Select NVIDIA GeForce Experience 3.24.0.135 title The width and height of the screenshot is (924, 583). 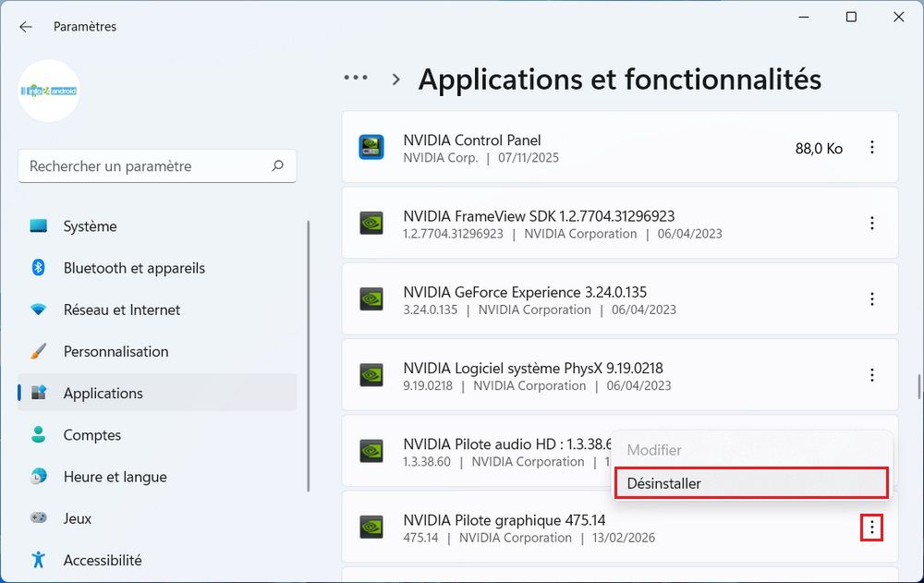(x=525, y=292)
